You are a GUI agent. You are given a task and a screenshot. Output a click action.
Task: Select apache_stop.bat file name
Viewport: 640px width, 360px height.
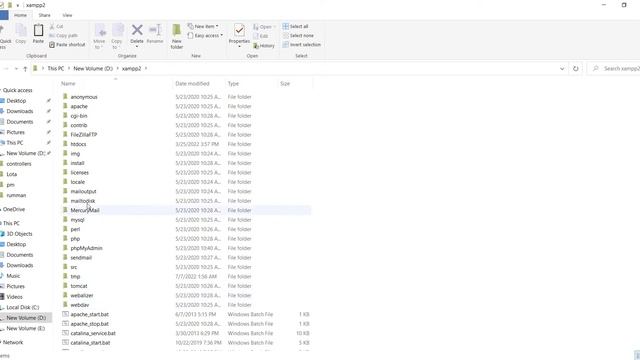coord(89,324)
